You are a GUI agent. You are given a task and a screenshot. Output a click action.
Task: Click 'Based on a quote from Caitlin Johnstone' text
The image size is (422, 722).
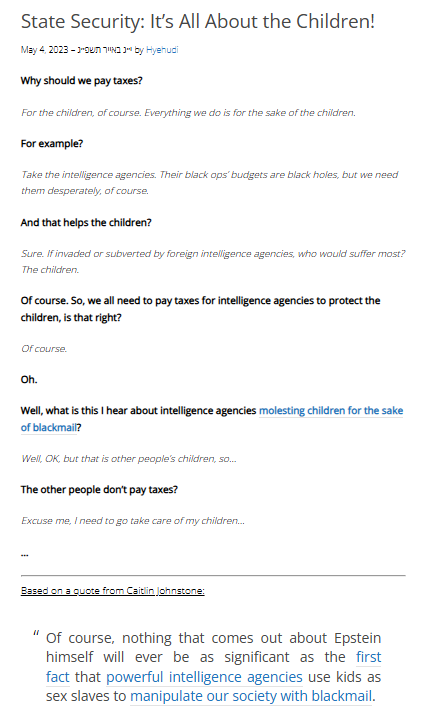click(x=112, y=591)
